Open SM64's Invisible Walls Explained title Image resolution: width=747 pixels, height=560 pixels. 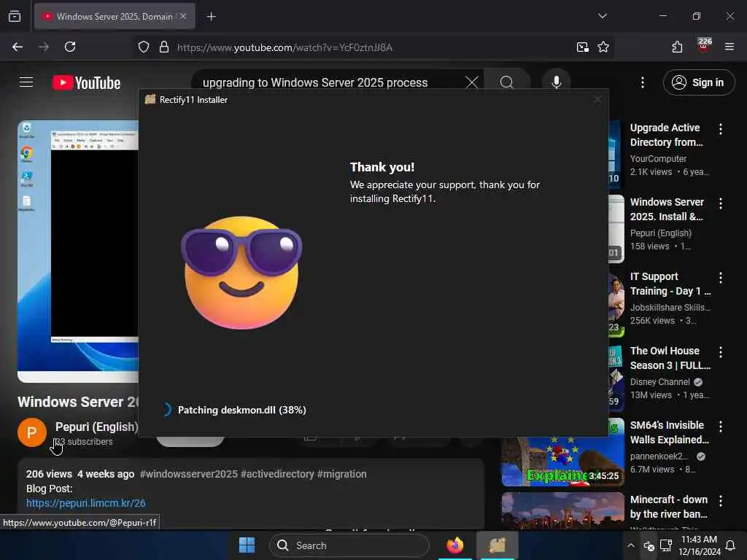[x=670, y=432]
